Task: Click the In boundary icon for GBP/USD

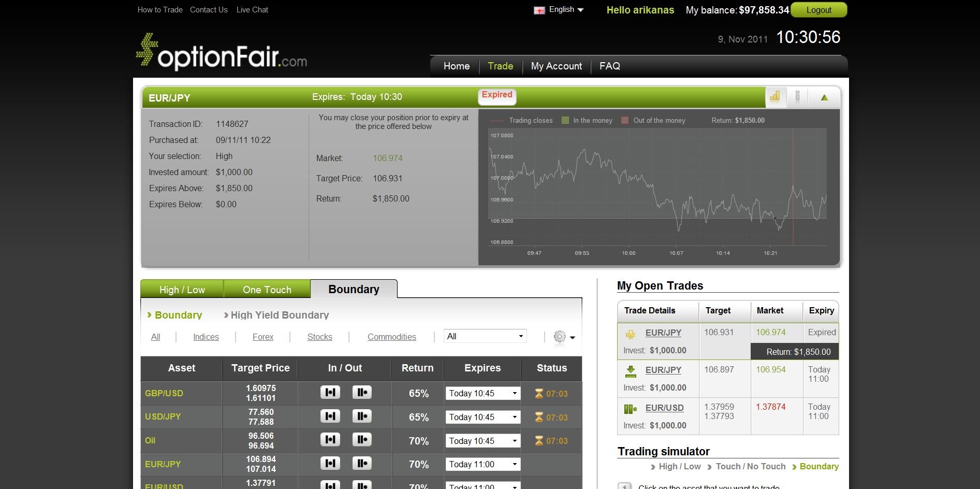Action: point(330,393)
